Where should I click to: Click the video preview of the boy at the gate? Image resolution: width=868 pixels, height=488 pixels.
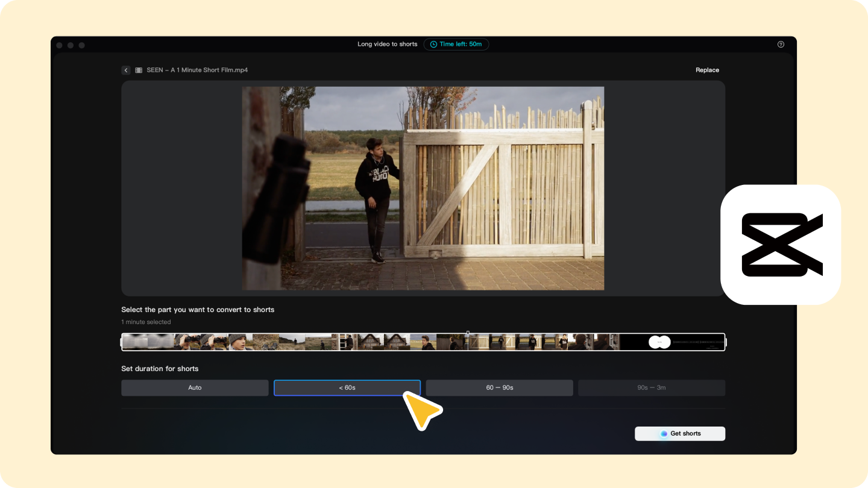422,187
